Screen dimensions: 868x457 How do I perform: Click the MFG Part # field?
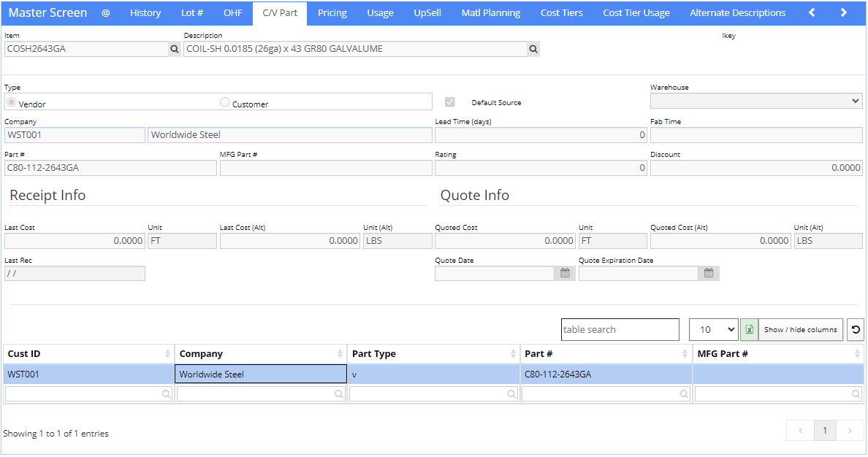point(326,168)
